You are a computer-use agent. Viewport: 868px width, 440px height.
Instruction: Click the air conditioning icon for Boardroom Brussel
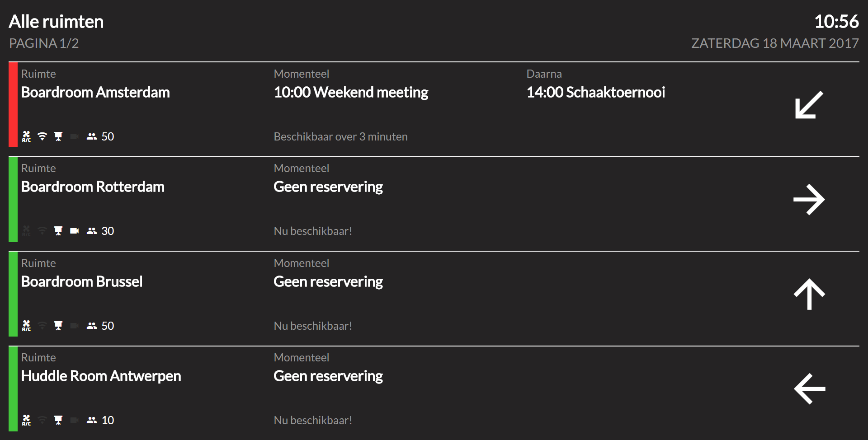tap(27, 326)
